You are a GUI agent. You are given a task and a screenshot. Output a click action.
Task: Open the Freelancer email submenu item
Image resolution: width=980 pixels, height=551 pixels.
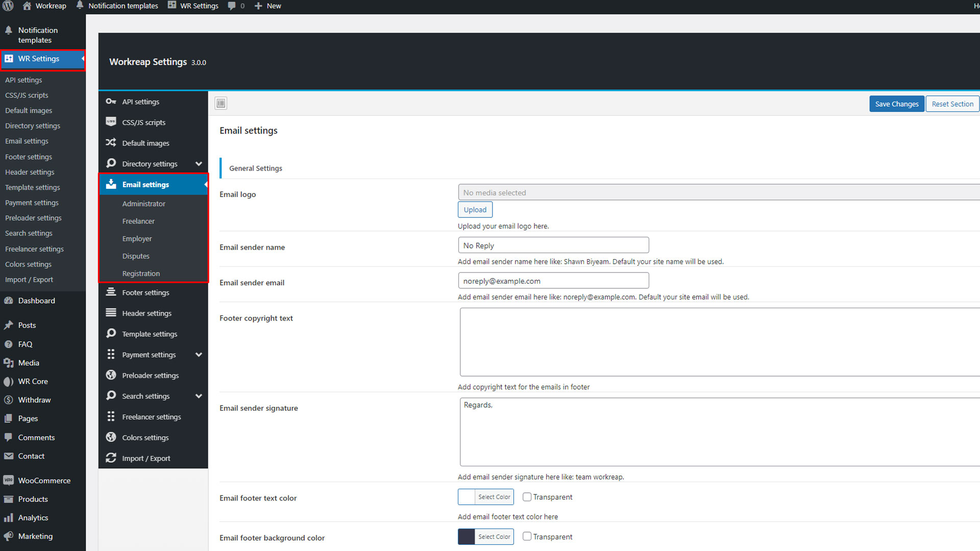tap(138, 221)
